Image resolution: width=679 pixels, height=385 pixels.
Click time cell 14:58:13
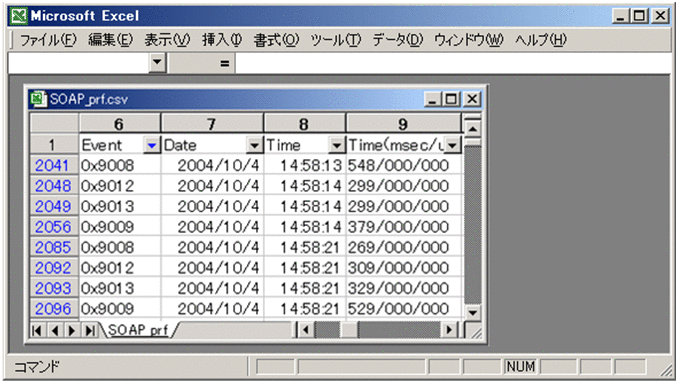point(305,165)
